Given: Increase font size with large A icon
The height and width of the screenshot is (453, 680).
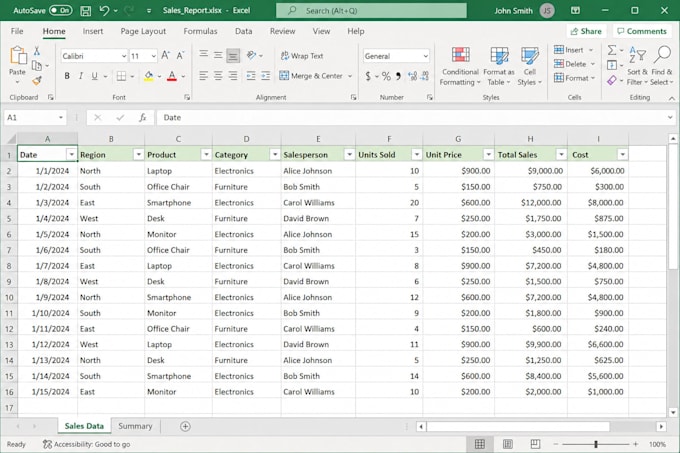Looking at the screenshot, I should pos(165,55).
